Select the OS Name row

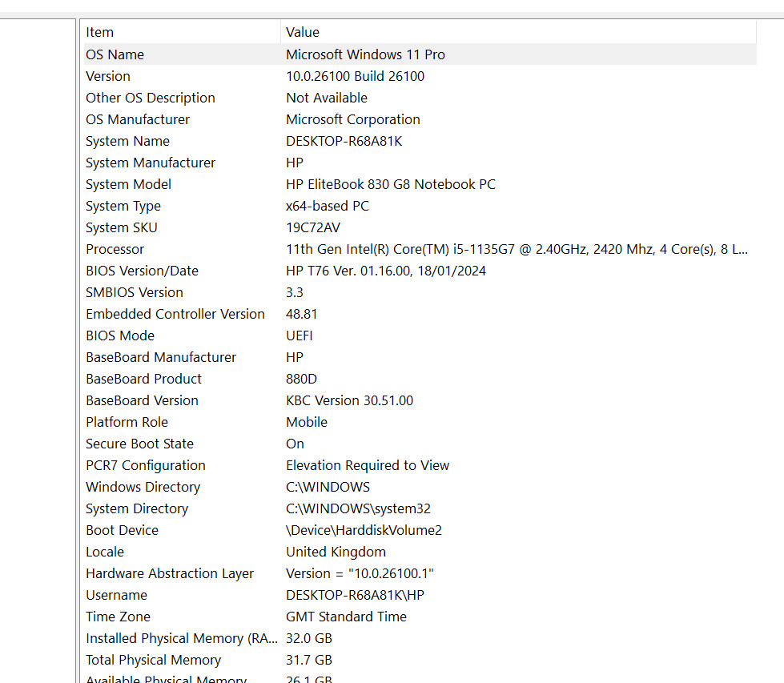(x=420, y=54)
